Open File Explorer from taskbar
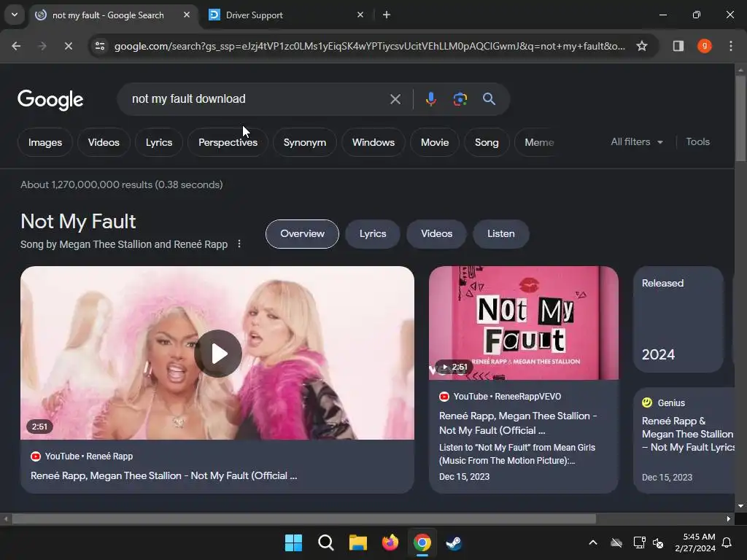Viewport: 747px width, 560px height. (x=357, y=542)
